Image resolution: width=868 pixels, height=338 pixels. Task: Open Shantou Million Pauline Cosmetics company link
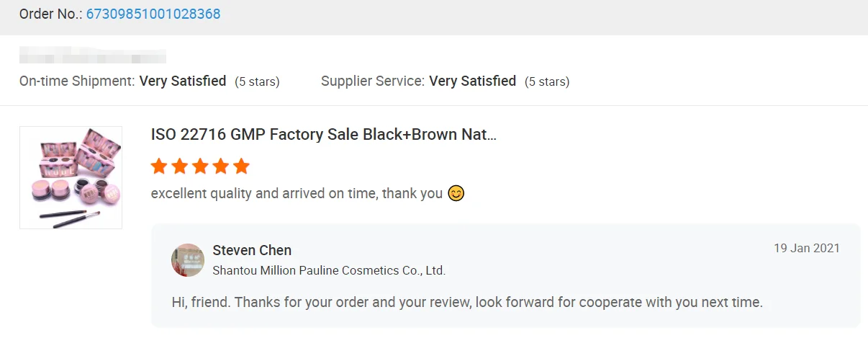pos(329,271)
